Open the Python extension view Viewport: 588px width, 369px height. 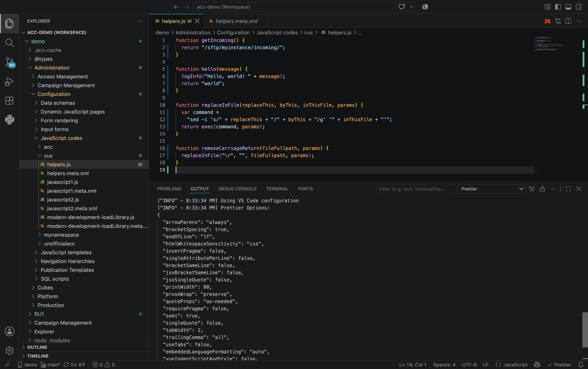(9, 120)
